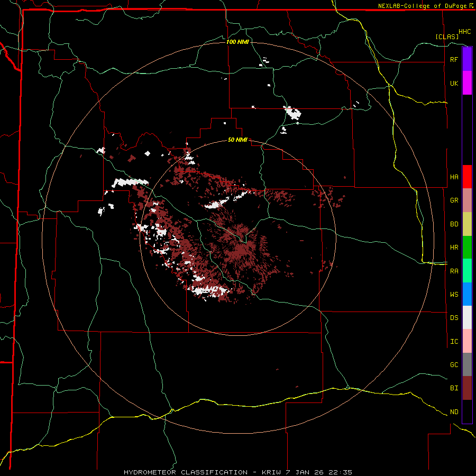
Task: Select the IC pink legend swatch
Action: pos(467,341)
